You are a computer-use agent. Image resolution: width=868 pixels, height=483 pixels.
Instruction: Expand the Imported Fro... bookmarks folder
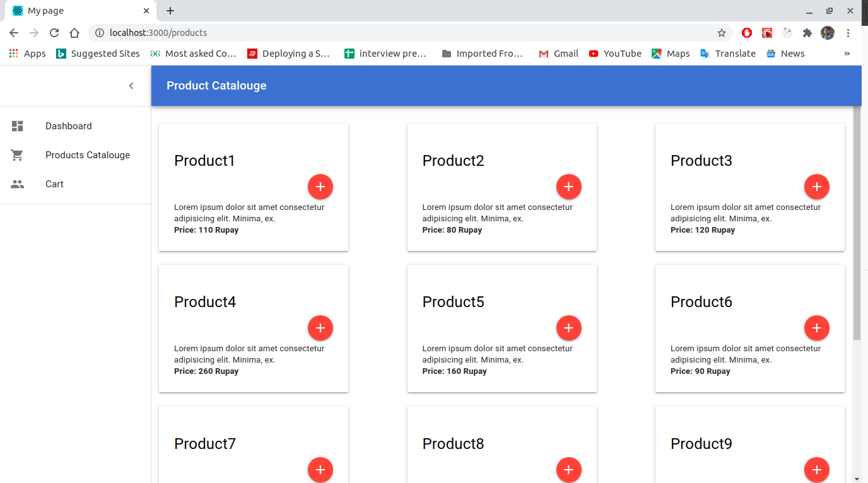pos(483,54)
